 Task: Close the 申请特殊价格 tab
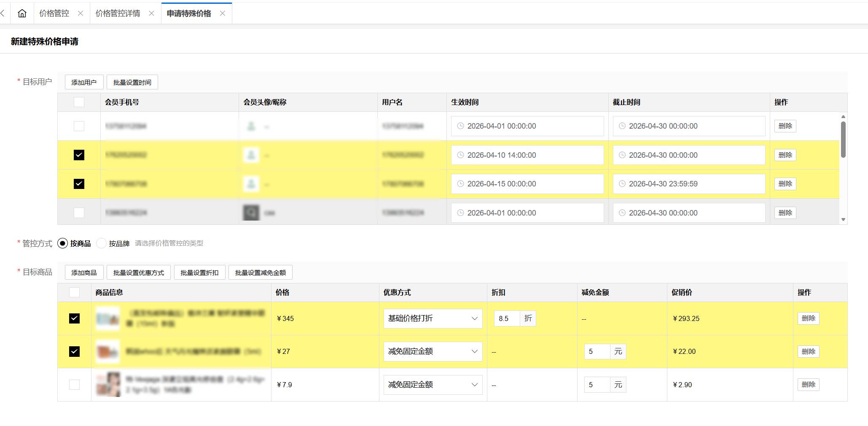tap(223, 13)
